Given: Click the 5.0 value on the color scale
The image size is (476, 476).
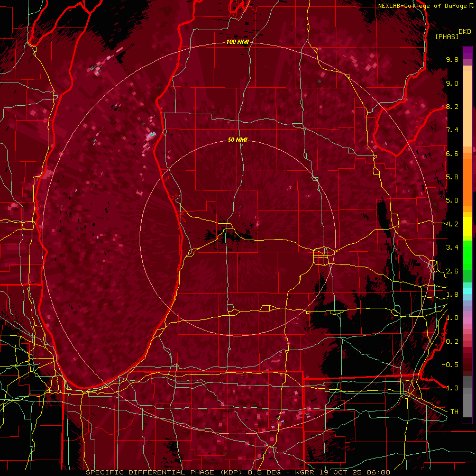Looking at the screenshot, I should pyautogui.click(x=452, y=200).
